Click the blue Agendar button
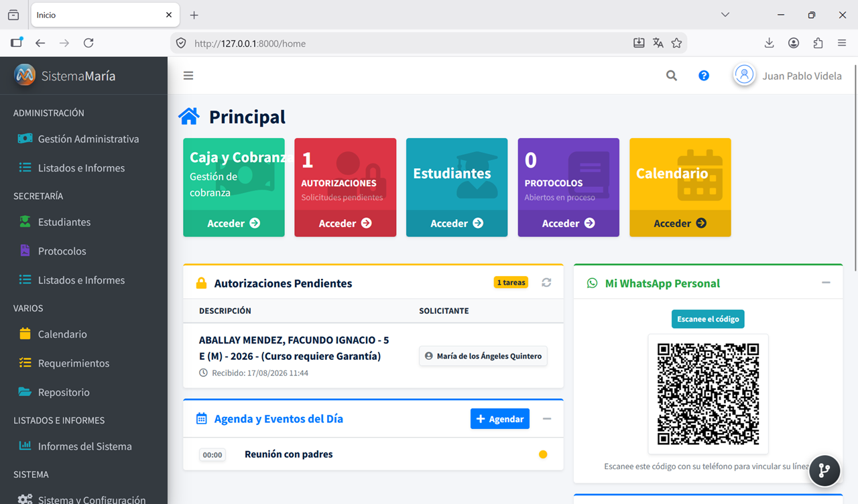858x504 pixels. [x=500, y=419]
